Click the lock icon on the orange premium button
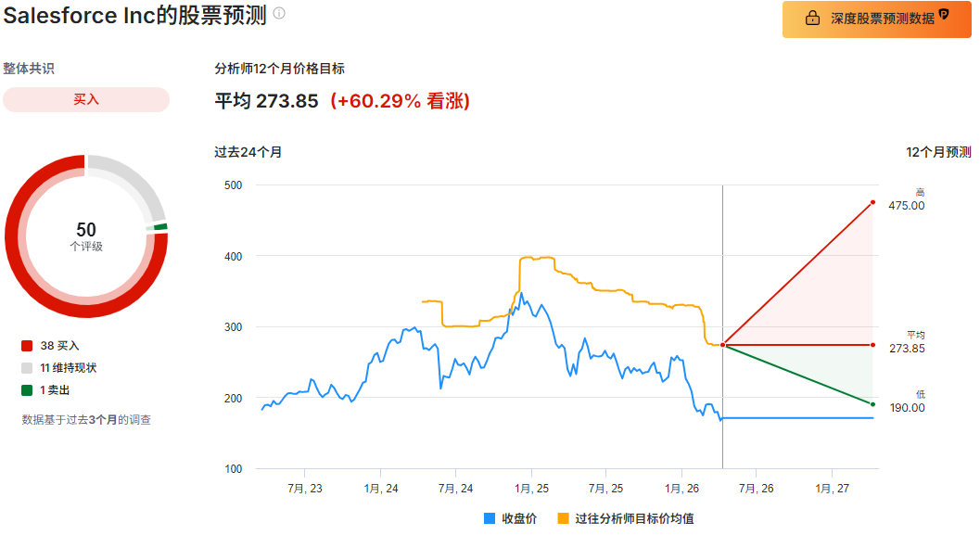The image size is (980, 535). (813, 19)
